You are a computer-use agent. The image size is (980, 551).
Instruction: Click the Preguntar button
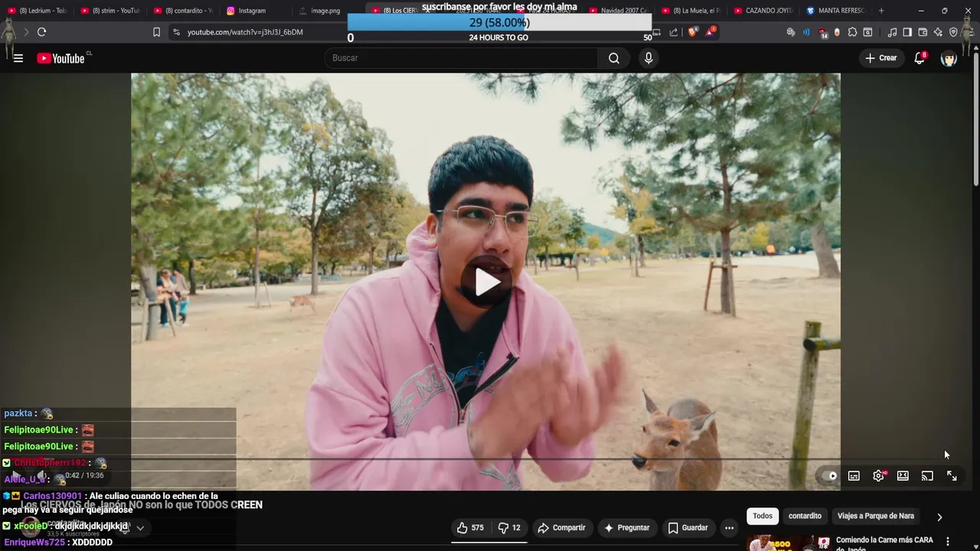626,528
